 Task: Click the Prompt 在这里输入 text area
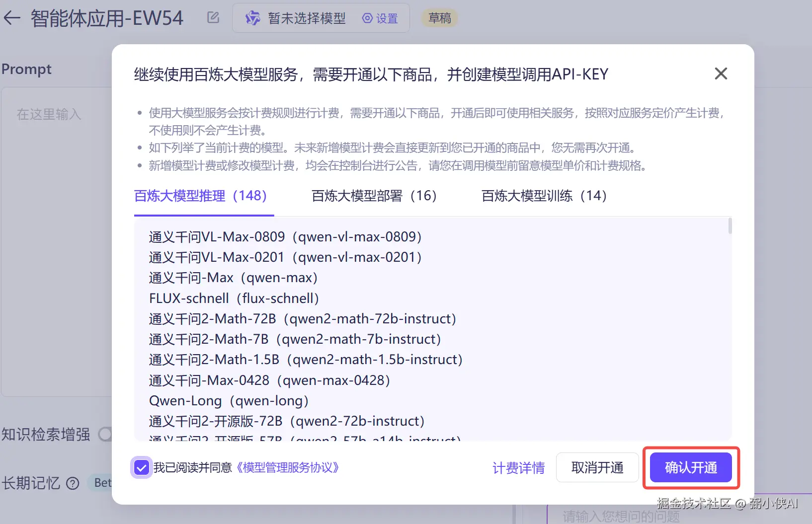click(57, 241)
